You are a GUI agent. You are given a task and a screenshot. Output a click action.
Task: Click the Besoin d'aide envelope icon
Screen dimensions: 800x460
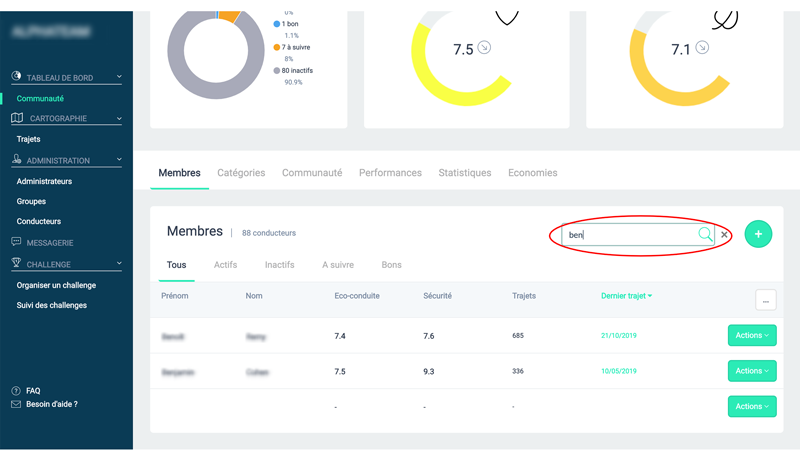point(16,404)
